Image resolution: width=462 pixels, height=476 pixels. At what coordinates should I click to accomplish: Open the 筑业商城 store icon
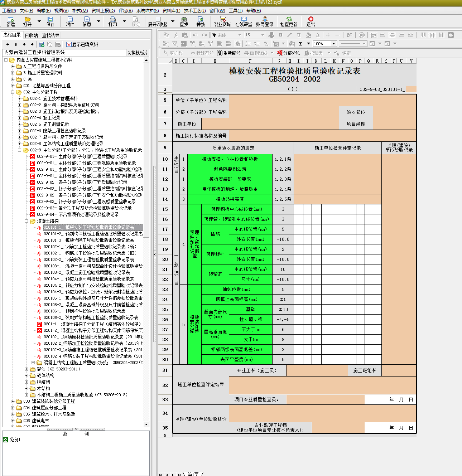(223, 21)
